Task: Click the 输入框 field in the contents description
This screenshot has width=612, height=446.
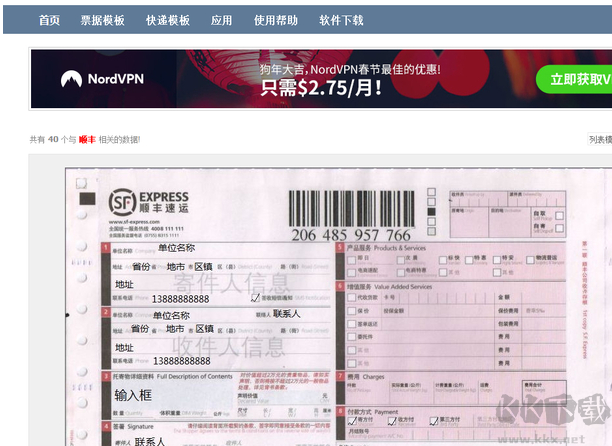Action: click(133, 395)
